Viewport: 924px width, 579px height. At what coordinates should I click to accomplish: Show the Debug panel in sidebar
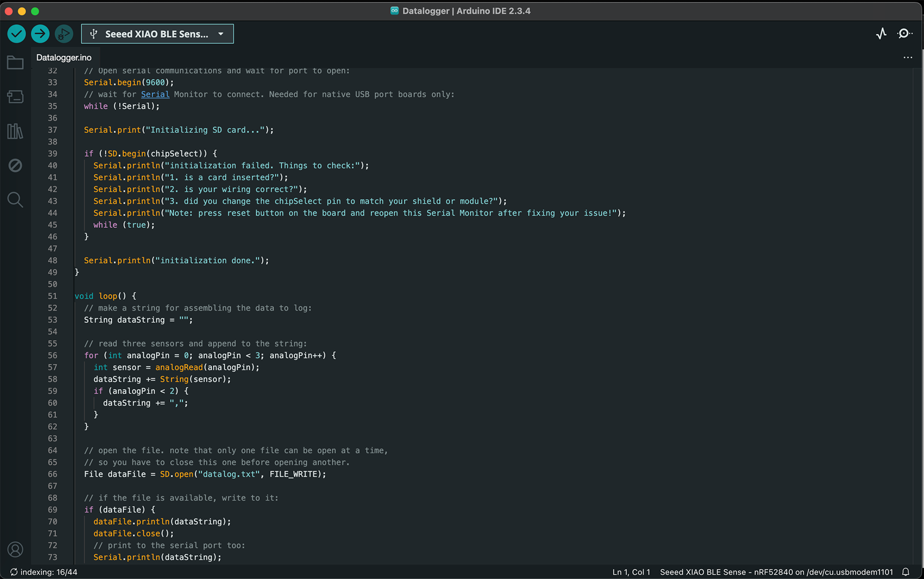click(15, 165)
